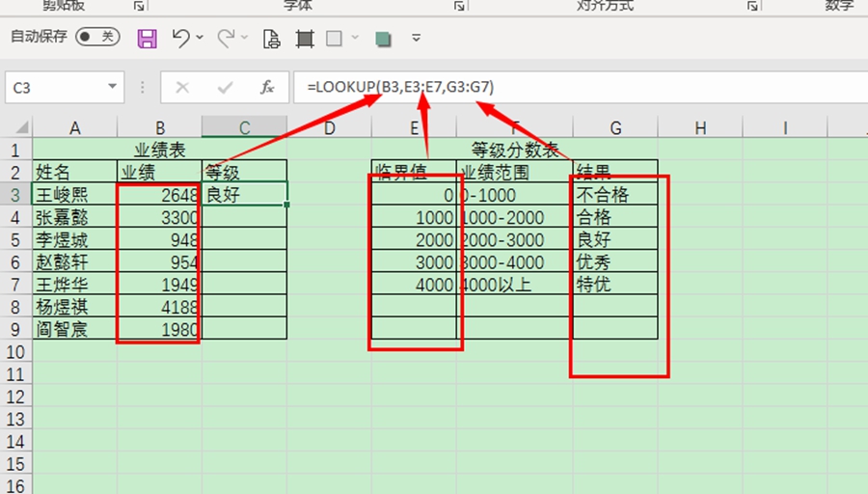Click cell with name 张嘉懿

74,216
